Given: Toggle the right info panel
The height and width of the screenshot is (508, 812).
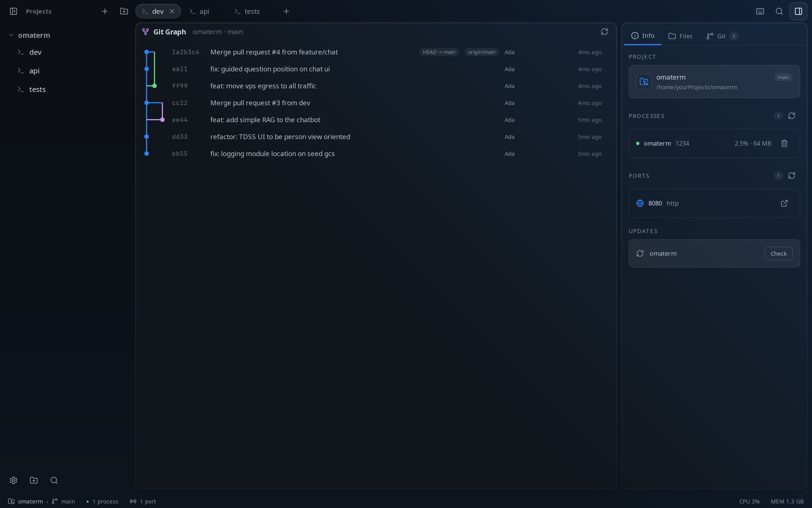Looking at the screenshot, I should click(798, 11).
